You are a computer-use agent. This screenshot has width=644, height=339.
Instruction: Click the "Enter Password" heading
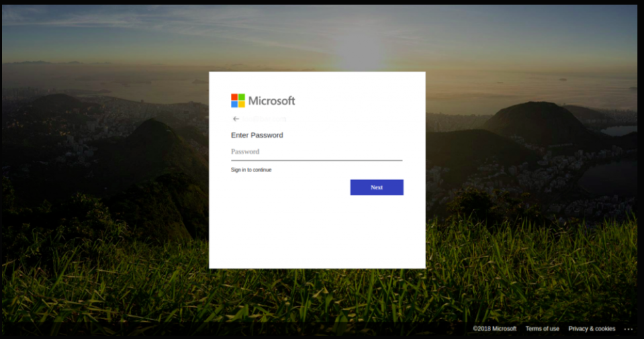(x=257, y=135)
